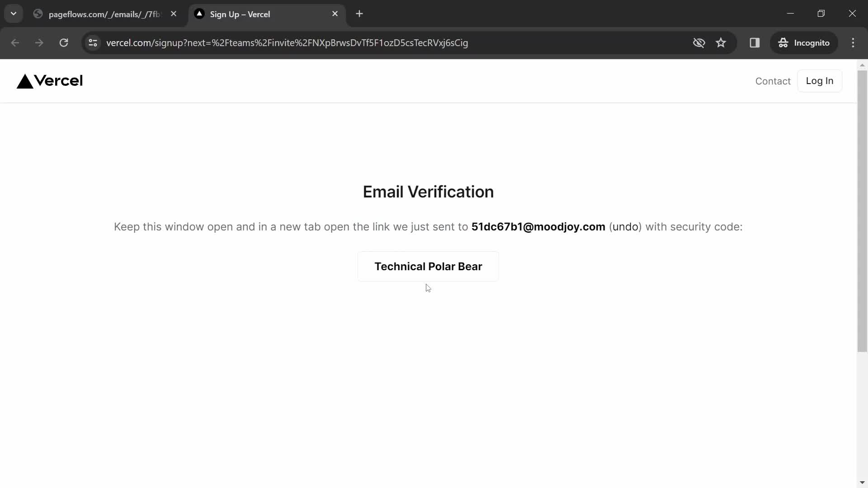Click the back navigation arrow icon
The height and width of the screenshot is (488, 868).
tap(15, 43)
